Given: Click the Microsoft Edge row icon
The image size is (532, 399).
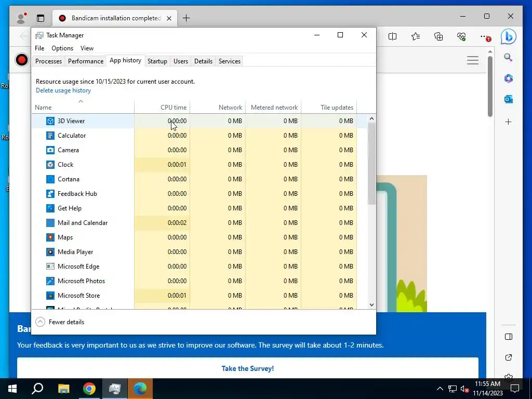Looking at the screenshot, I should coord(50,267).
